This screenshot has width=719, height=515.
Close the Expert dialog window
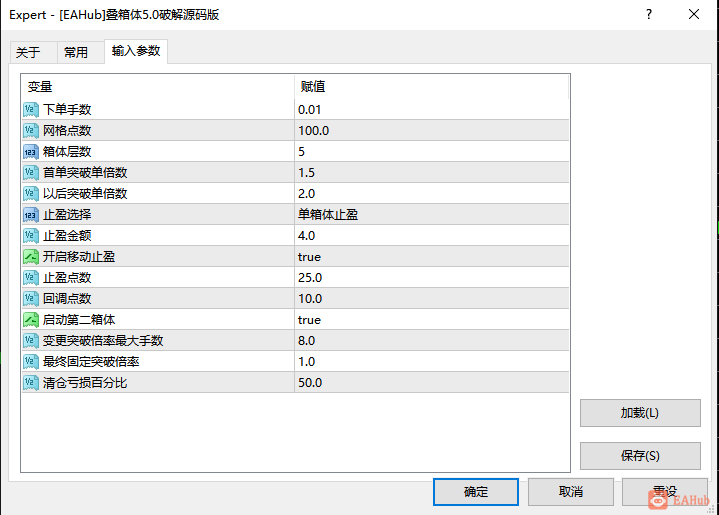tap(694, 15)
